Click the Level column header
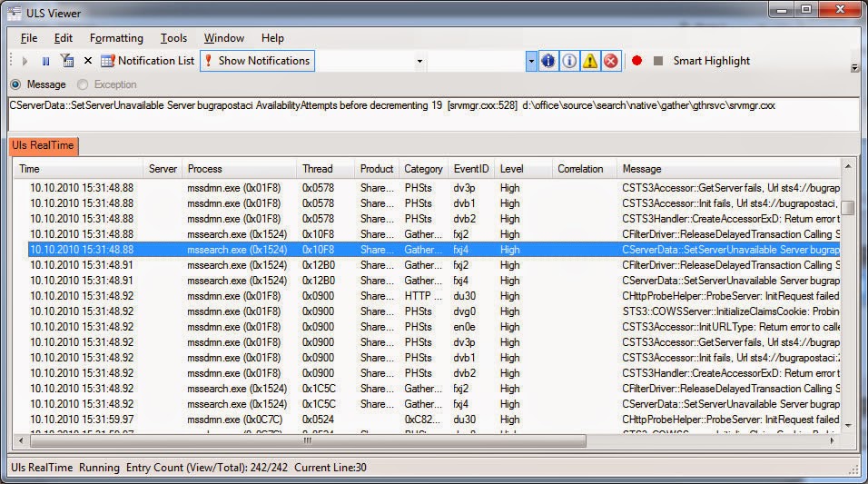 pos(523,169)
